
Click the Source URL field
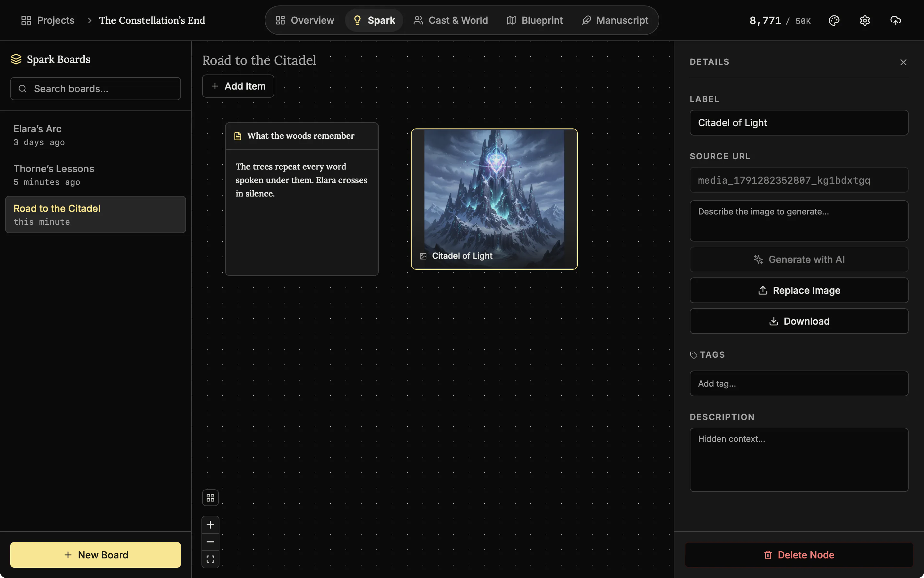[x=799, y=180]
